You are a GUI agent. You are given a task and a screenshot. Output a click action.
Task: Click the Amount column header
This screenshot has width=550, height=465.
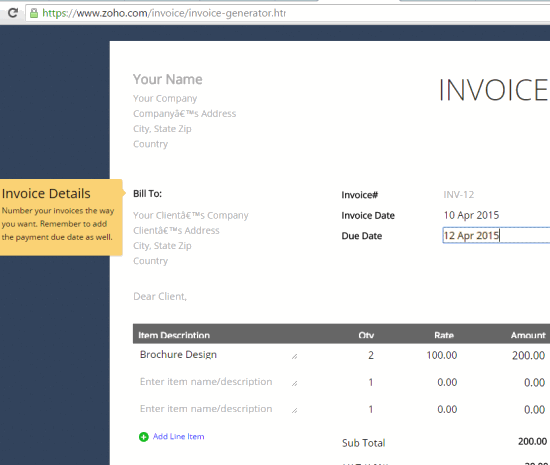528,335
